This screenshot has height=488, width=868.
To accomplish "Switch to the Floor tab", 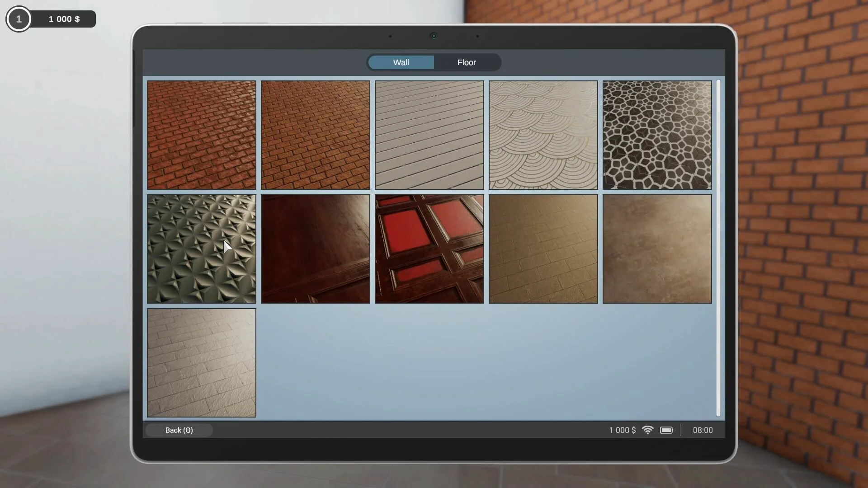I will click(x=467, y=62).
